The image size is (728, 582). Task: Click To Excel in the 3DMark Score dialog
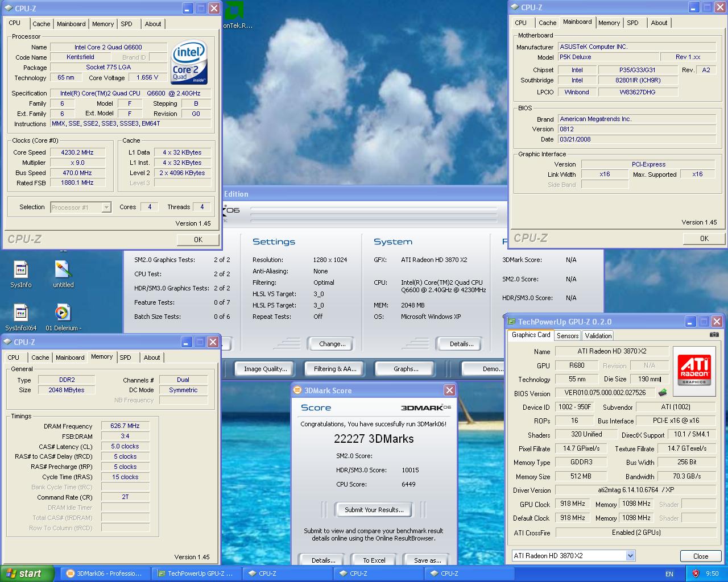[374, 560]
